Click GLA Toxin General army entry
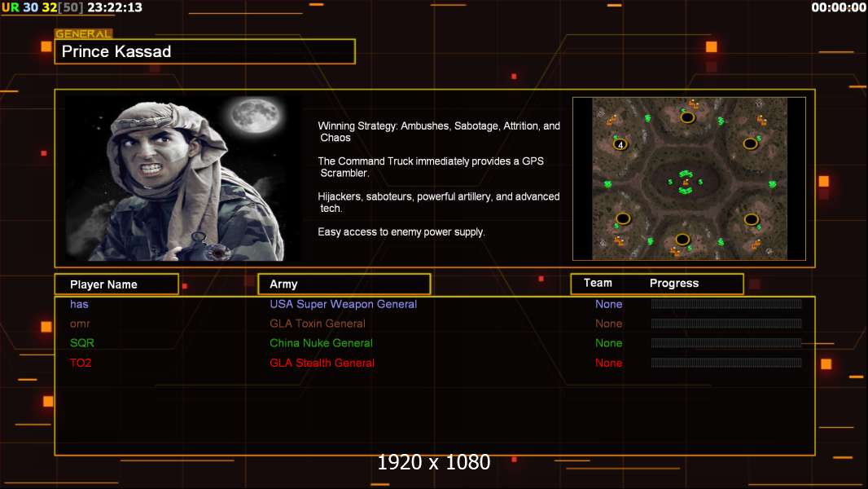This screenshot has height=489, width=868. [x=318, y=324]
